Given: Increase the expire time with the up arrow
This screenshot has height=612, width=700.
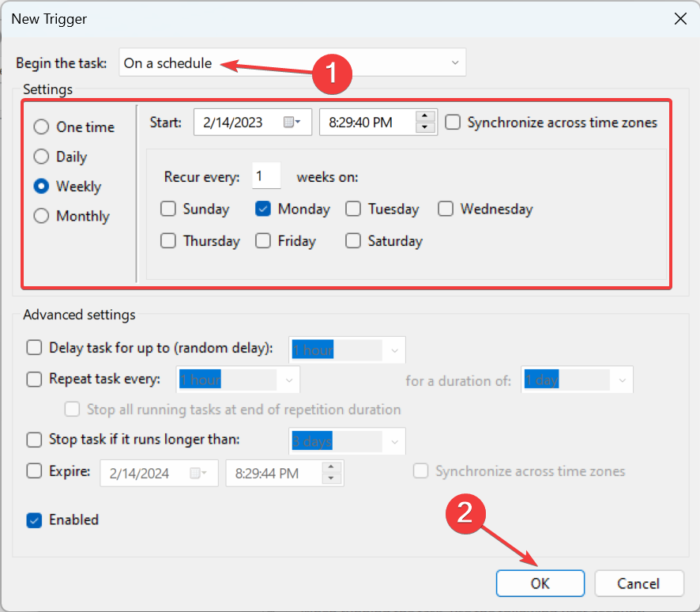Looking at the screenshot, I should [x=331, y=467].
